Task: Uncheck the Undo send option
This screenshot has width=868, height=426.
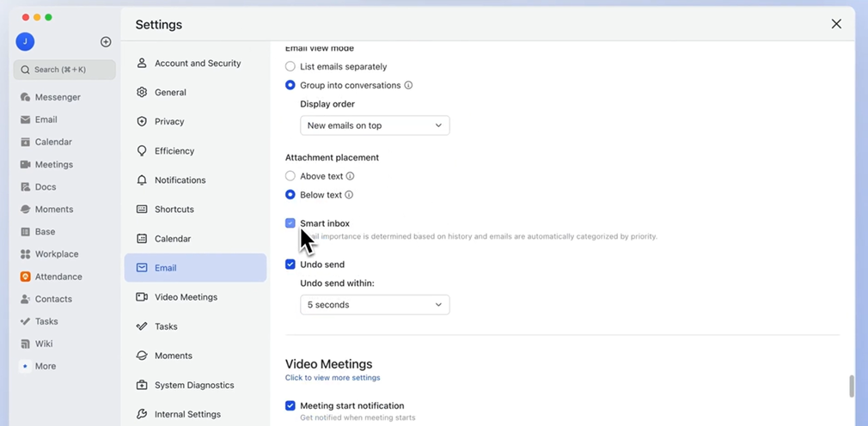Action: click(290, 265)
